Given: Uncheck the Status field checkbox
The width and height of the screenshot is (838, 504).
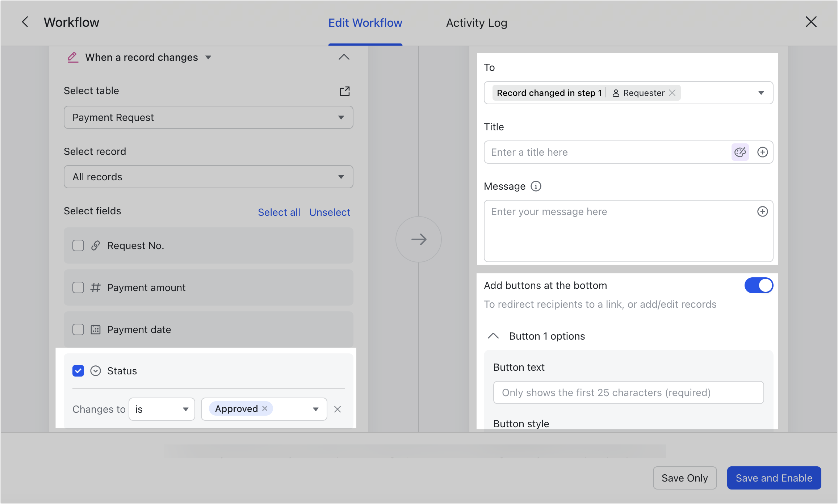Looking at the screenshot, I should (x=78, y=371).
